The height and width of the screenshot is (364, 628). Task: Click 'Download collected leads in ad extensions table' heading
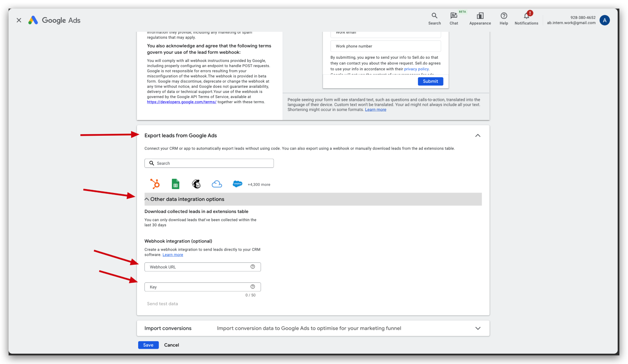[196, 211]
